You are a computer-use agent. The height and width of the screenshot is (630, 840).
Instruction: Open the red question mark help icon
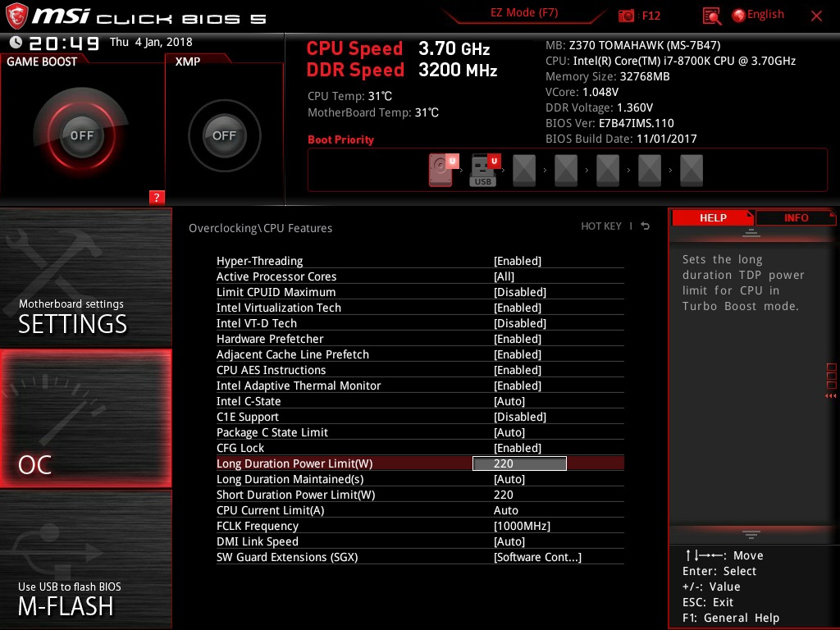(x=157, y=197)
